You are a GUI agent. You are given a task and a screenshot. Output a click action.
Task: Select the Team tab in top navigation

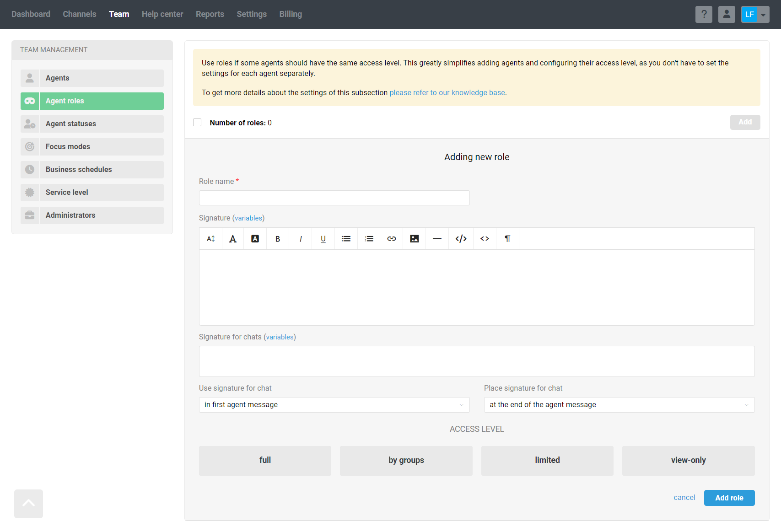pos(119,14)
